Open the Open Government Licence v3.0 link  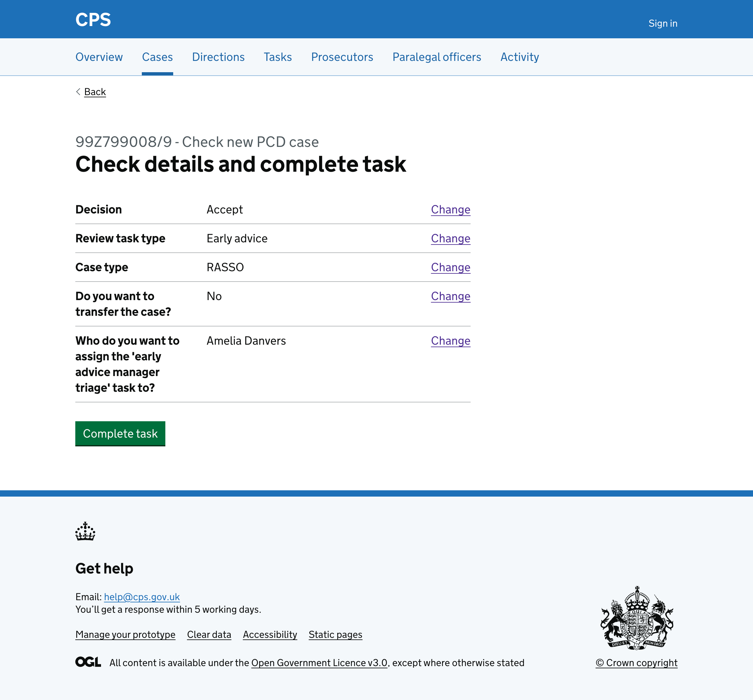319,663
